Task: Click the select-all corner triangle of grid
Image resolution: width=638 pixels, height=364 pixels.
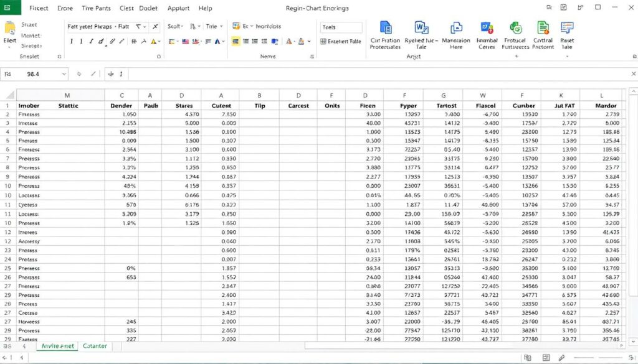Action: (x=10, y=95)
